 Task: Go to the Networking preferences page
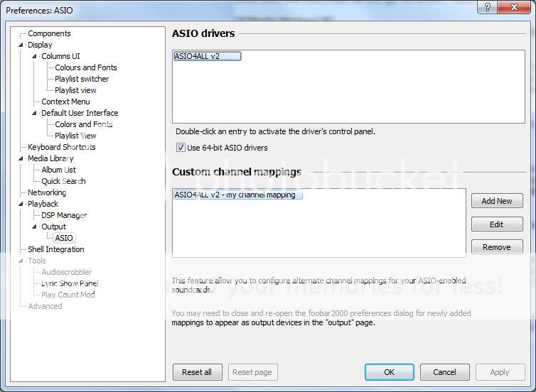click(x=47, y=192)
